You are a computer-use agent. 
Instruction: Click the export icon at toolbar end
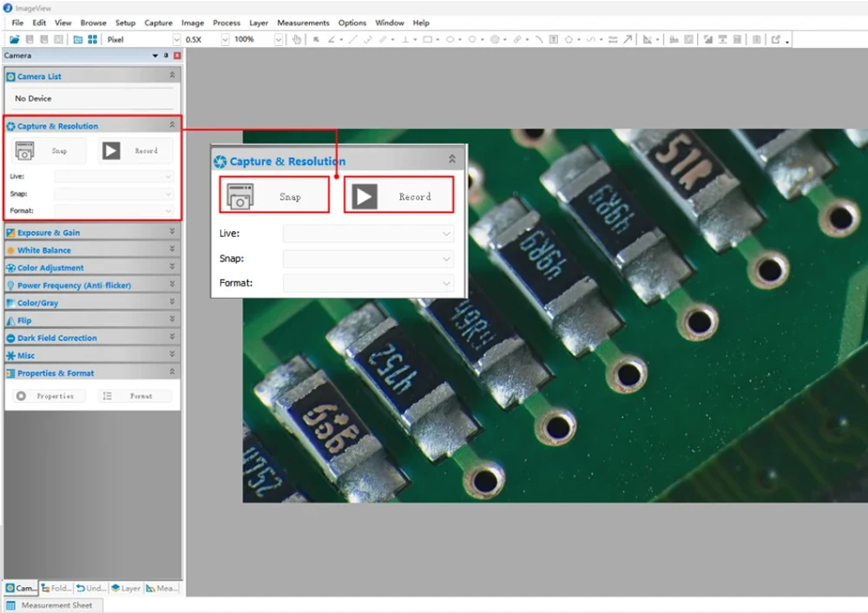(x=776, y=39)
